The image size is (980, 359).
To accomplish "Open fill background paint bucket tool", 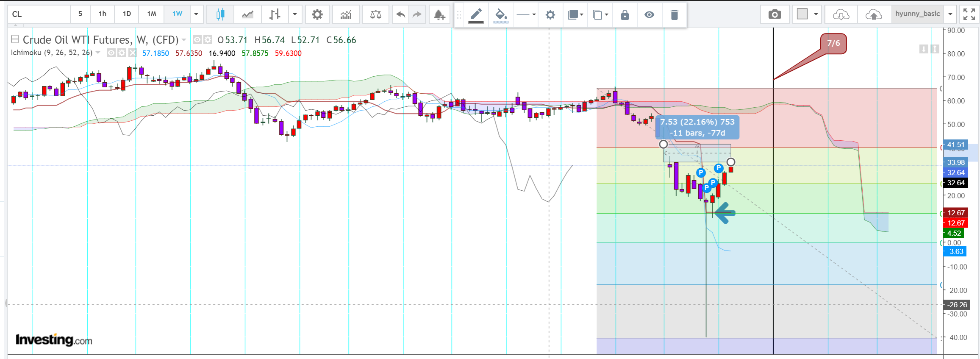I will click(501, 15).
